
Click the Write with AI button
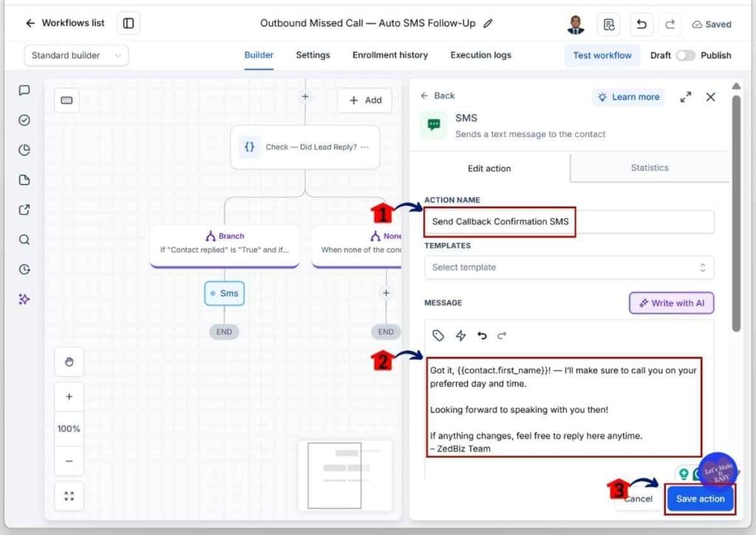[x=672, y=303]
